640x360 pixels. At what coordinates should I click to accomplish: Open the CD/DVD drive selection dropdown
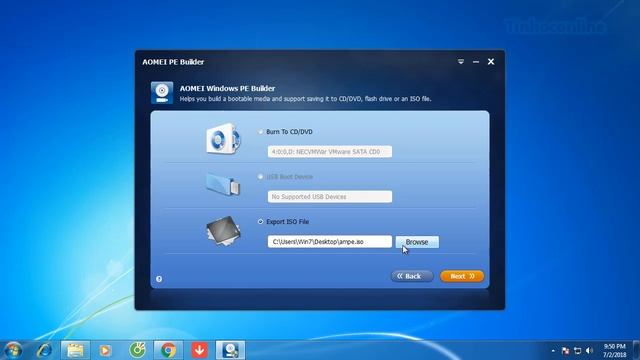(x=330, y=151)
